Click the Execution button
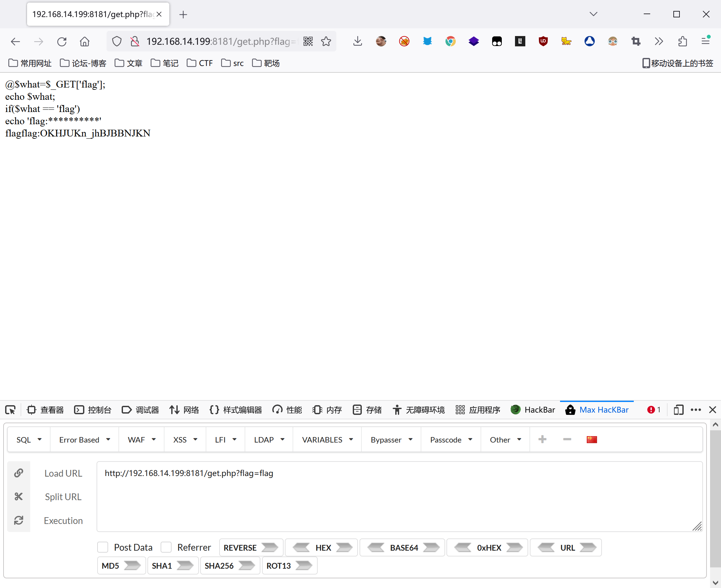 pyautogui.click(x=63, y=521)
